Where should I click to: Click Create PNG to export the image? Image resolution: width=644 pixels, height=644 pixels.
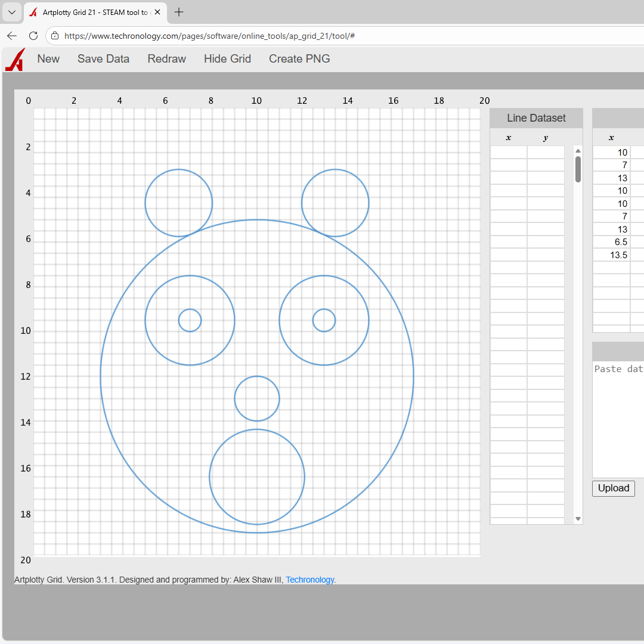tap(299, 58)
